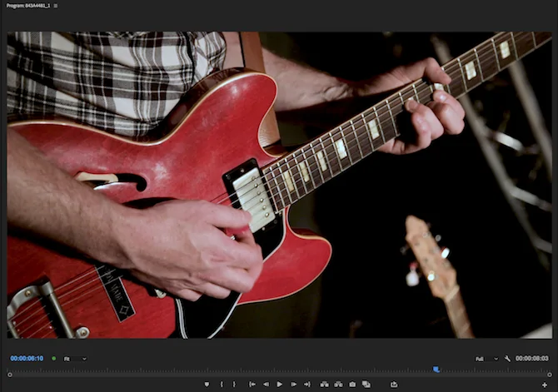
Task: Click the Mark In bracket icon
Action: coord(222,385)
